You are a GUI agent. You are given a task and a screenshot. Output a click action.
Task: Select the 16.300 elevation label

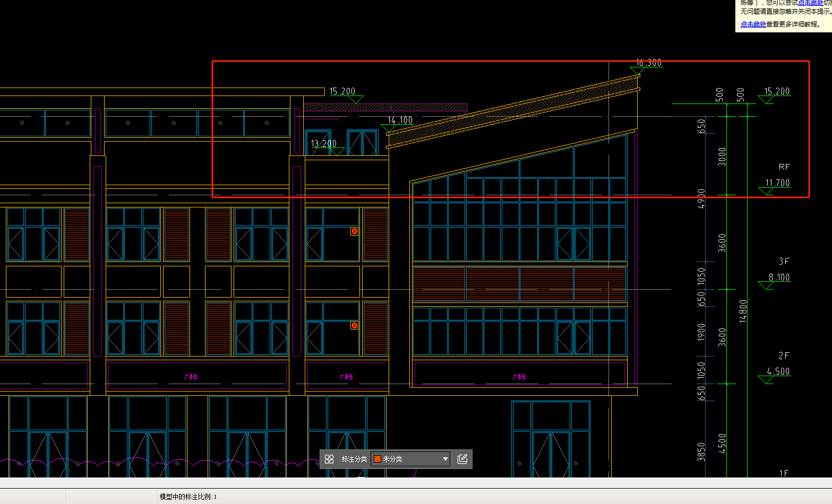tap(649, 63)
